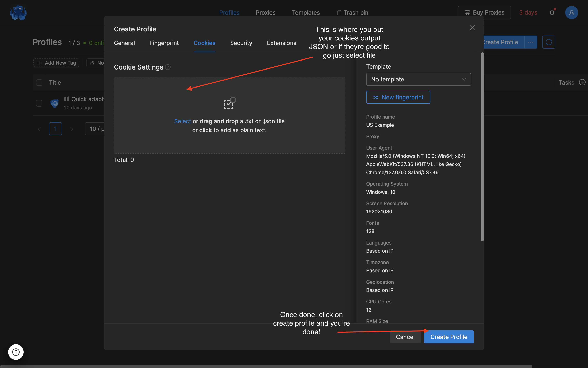Click Add New Tag button

coord(56,63)
